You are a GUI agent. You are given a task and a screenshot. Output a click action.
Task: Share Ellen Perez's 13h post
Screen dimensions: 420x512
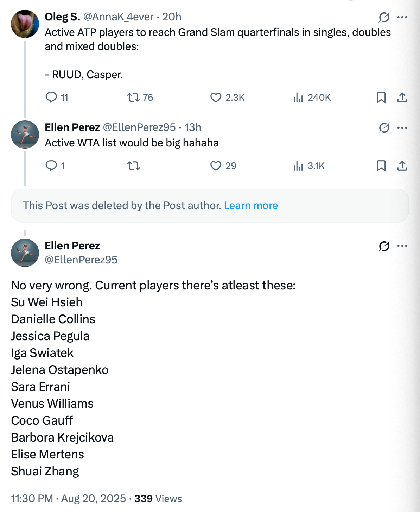[402, 166]
